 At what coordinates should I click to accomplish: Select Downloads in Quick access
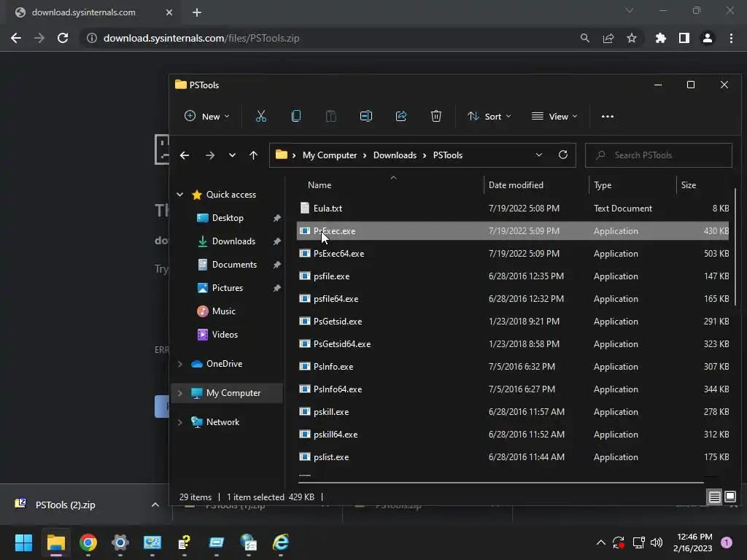pyautogui.click(x=233, y=241)
